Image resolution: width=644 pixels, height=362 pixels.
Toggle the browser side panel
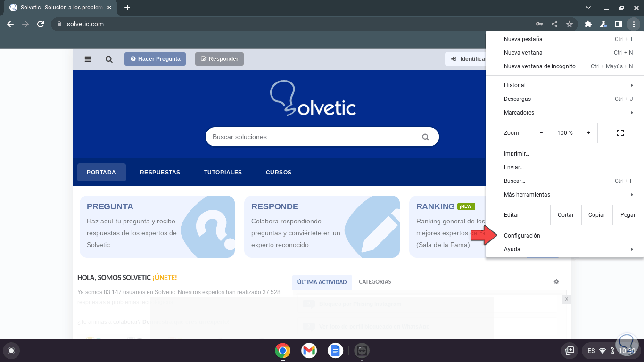[618, 24]
